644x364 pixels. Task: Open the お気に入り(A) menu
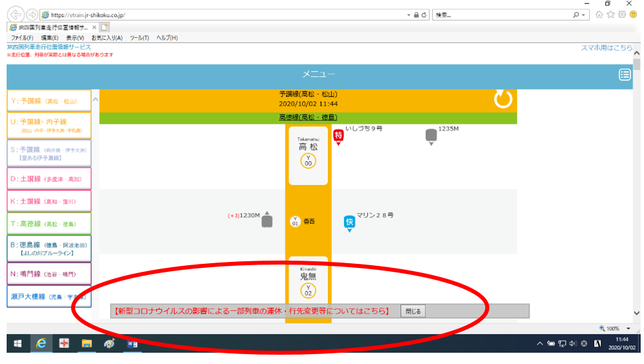[x=107, y=38]
